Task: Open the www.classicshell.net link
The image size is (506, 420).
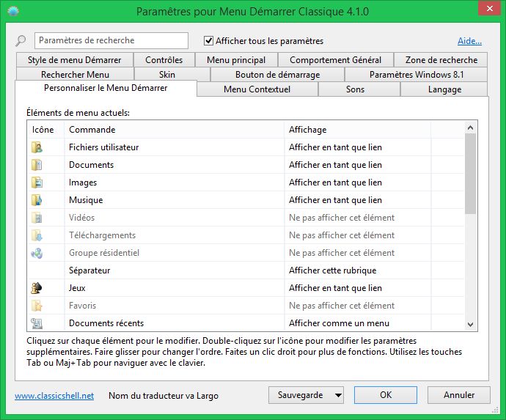Action: pos(54,396)
